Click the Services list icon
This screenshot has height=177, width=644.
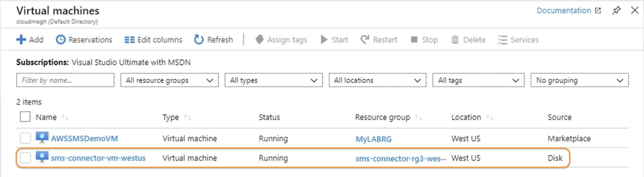(x=502, y=39)
